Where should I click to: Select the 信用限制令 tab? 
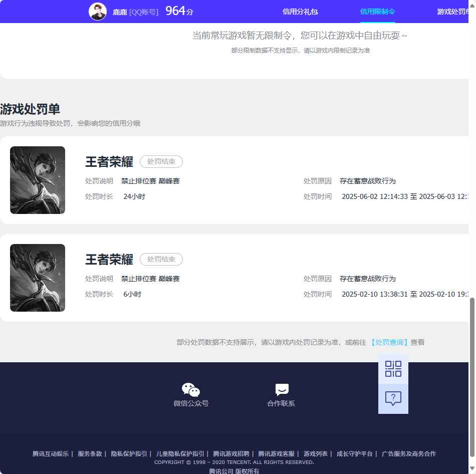[x=377, y=12]
